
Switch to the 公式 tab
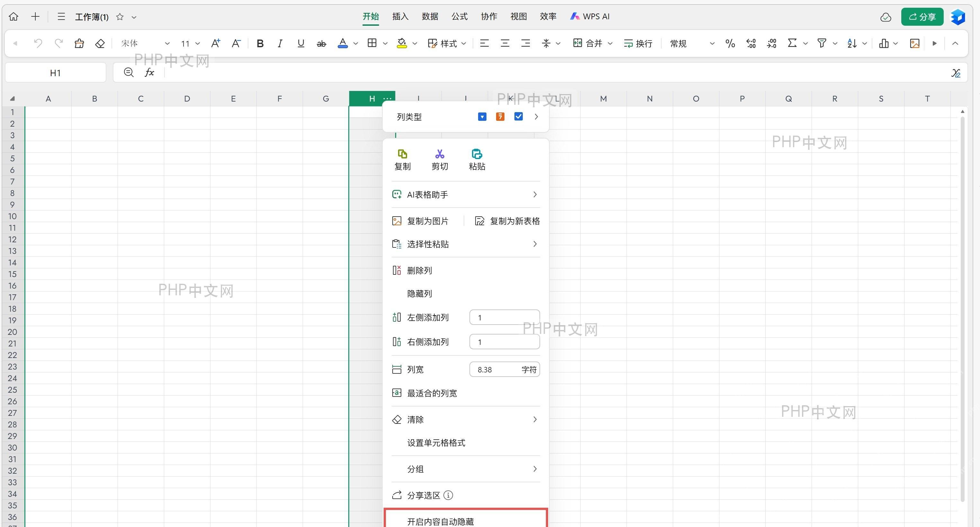(459, 16)
